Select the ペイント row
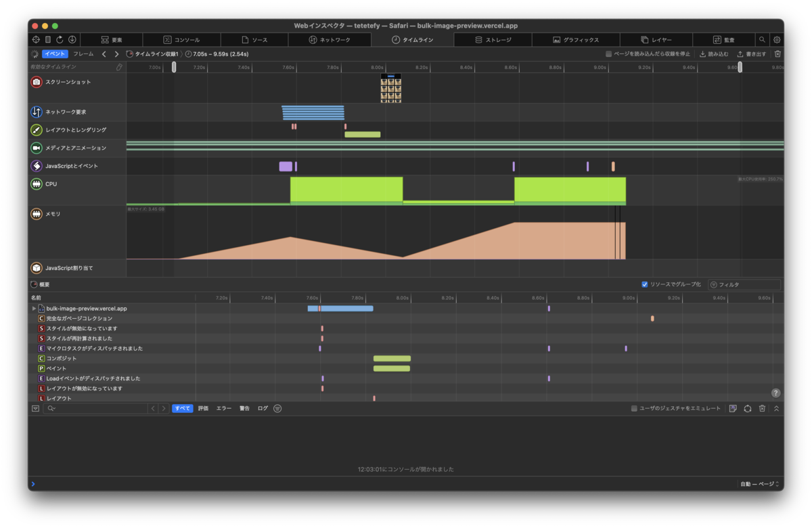 pyautogui.click(x=407, y=368)
